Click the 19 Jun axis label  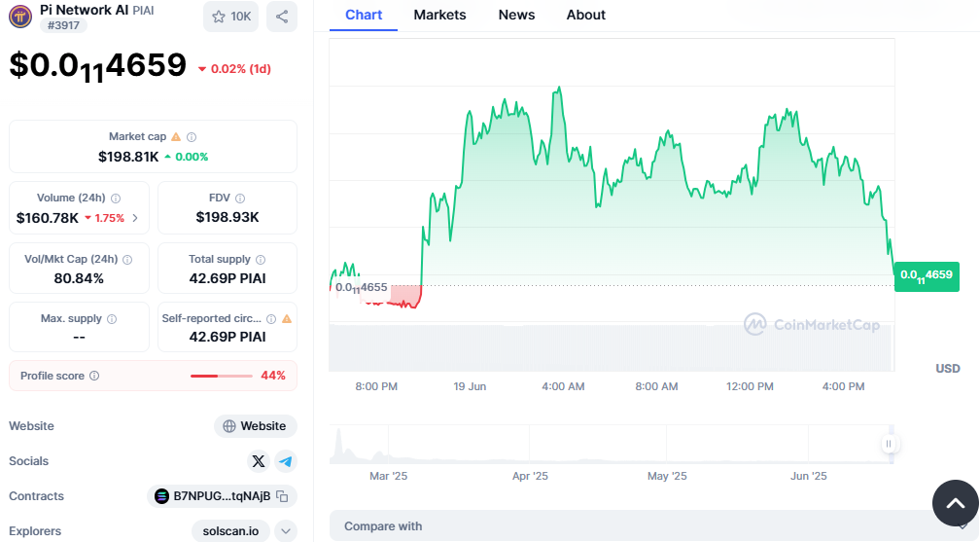point(470,386)
